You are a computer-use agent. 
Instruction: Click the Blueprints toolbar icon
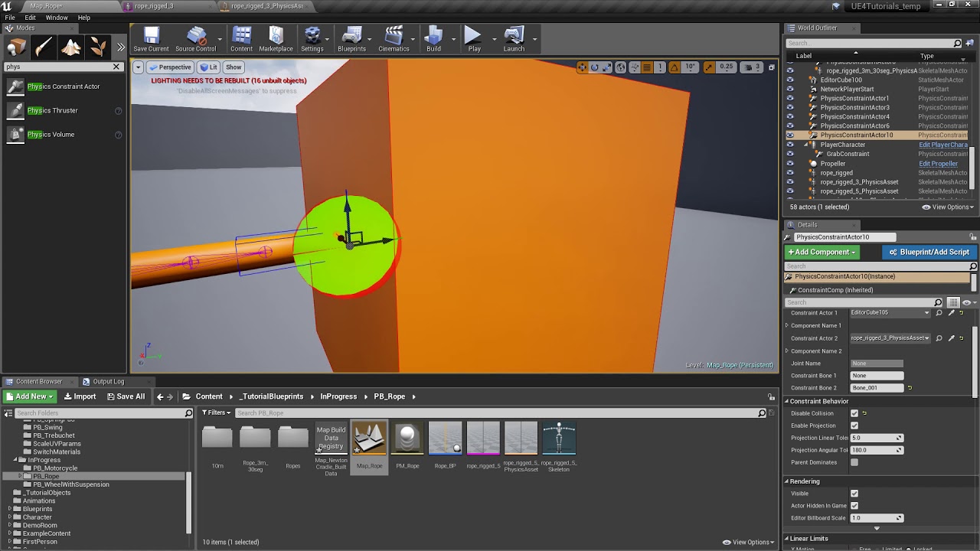click(351, 39)
